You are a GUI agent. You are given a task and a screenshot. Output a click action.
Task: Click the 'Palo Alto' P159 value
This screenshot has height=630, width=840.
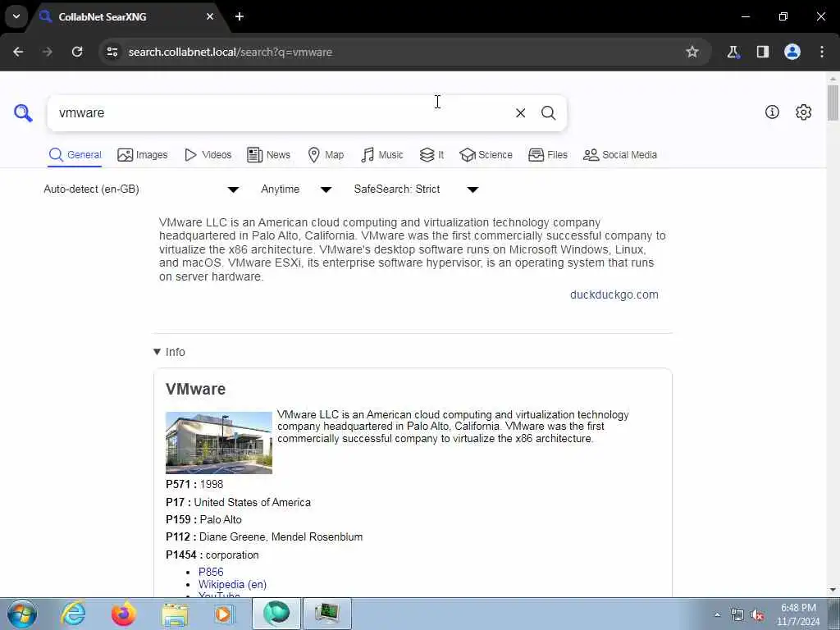coord(221,519)
